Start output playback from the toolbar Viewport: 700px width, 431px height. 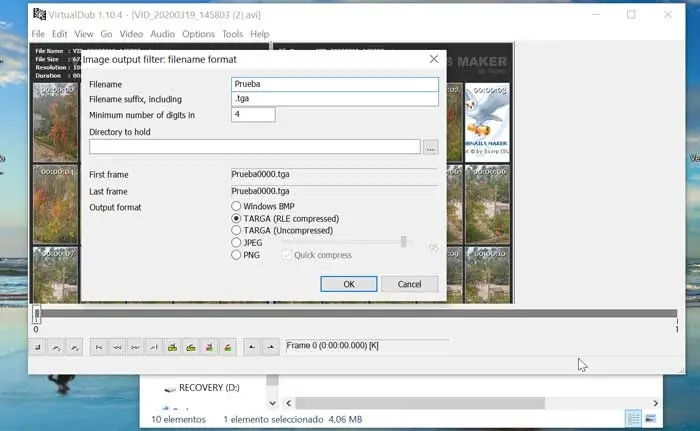point(75,347)
